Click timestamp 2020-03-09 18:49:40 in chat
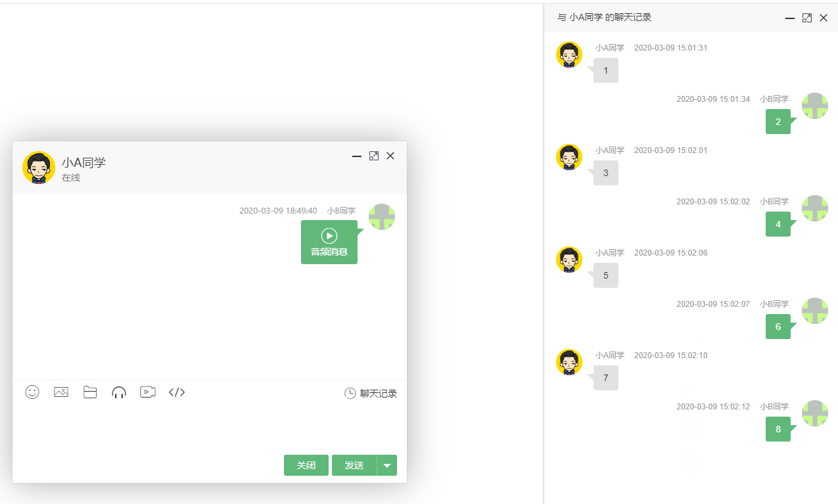 coord(278,211)
